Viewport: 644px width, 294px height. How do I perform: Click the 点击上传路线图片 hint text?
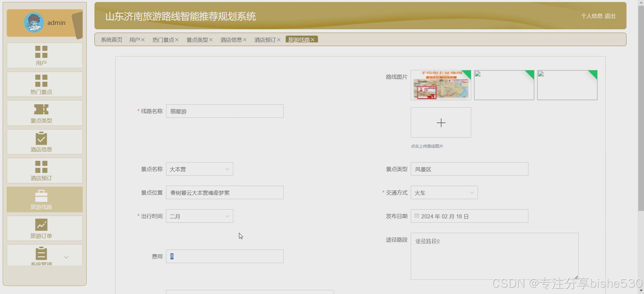pos(427,146)
